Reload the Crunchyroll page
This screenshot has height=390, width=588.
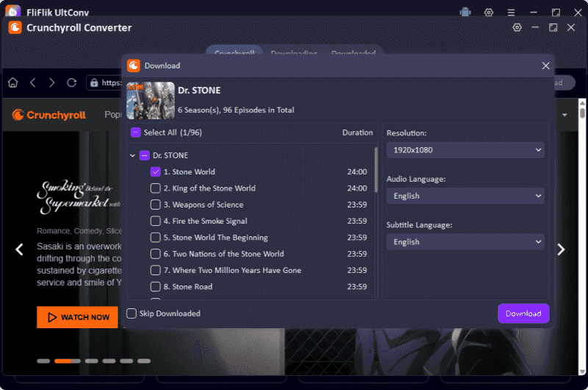coord(71,82)
